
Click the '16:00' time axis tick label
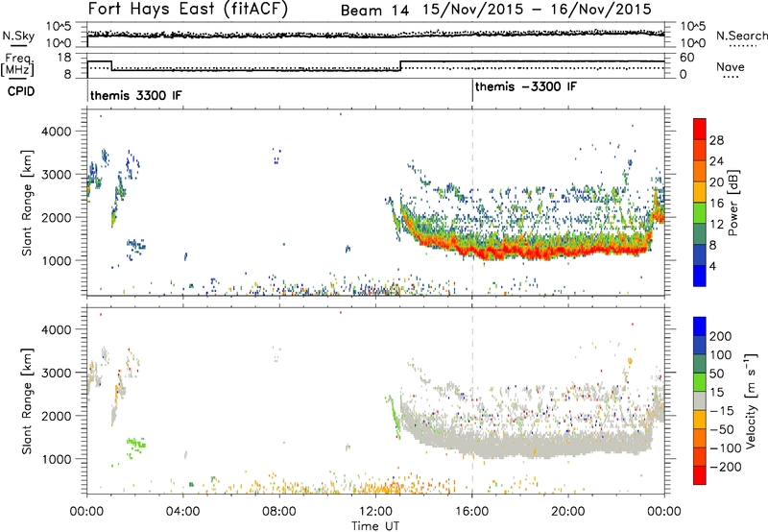[472, 512]
